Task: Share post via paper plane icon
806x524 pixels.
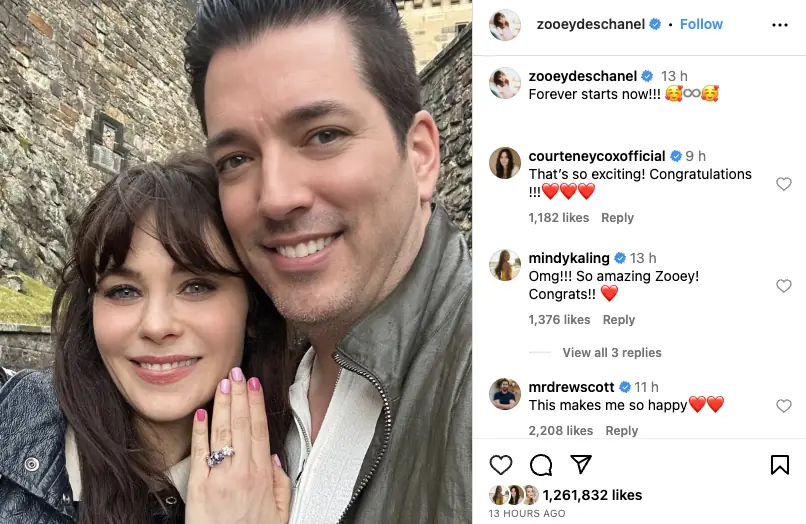Action: 581,464
